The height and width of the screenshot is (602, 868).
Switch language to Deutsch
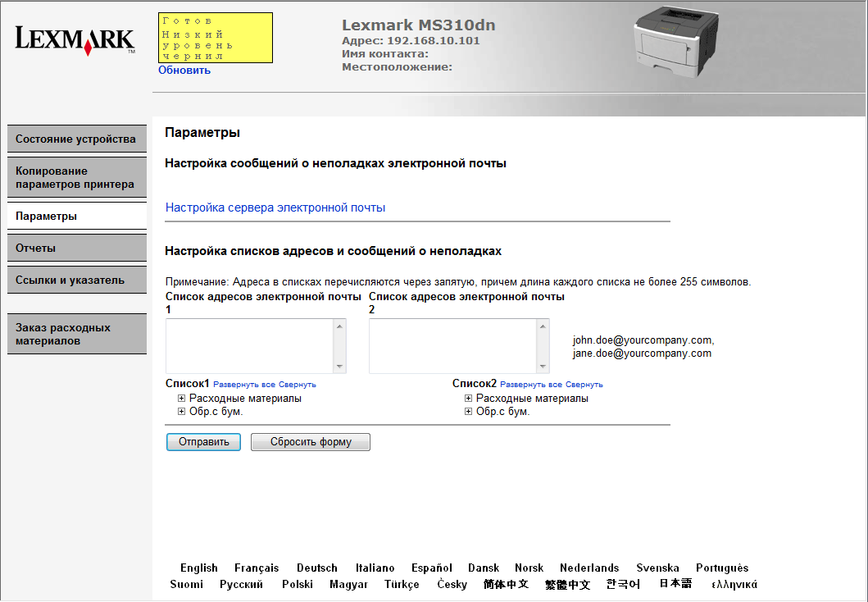[316, 568]
